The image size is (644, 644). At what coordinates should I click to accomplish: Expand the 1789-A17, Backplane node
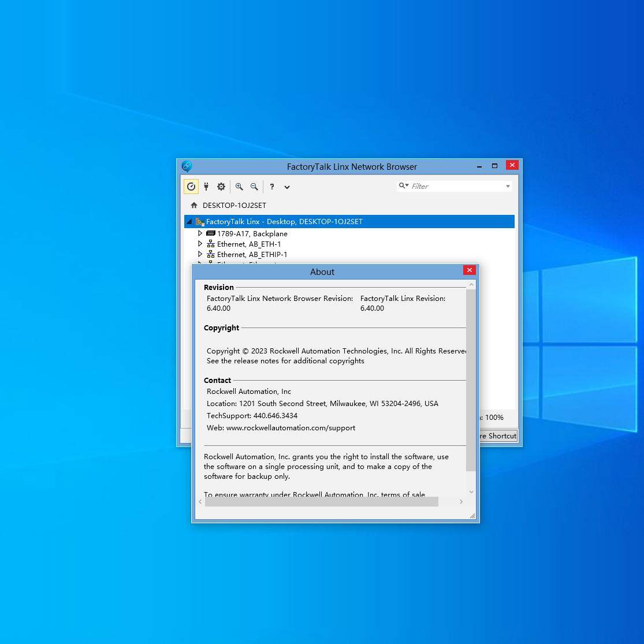tap(200, 233)
